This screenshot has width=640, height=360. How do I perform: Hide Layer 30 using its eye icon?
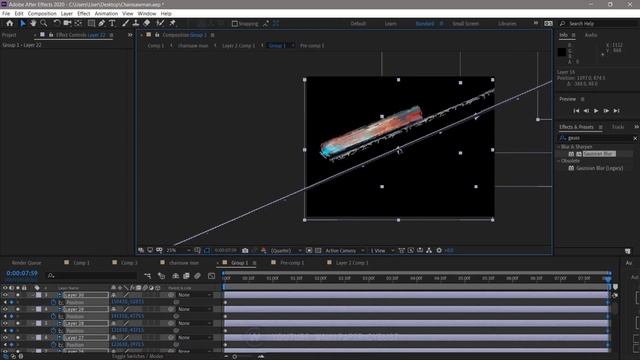(5, 295)
